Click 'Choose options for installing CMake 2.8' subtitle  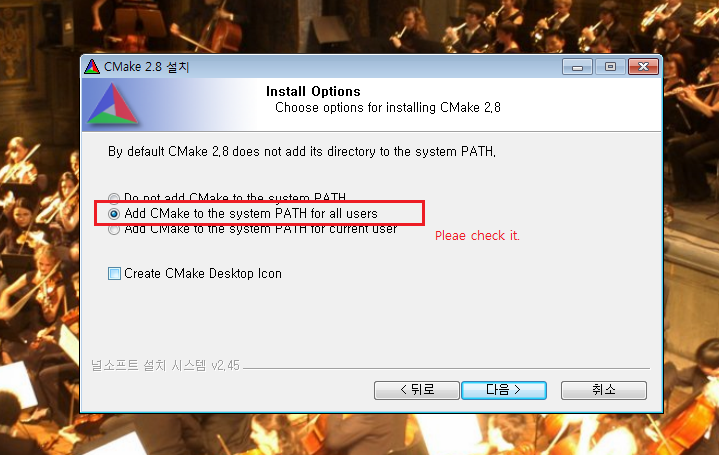point(387,108)
